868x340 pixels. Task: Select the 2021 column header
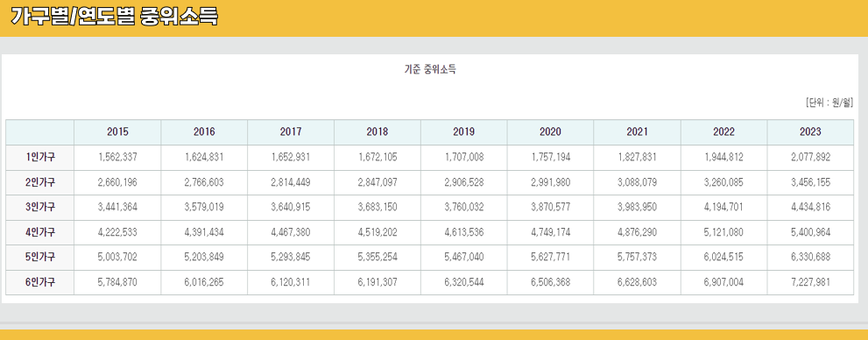tap(637, 131)
